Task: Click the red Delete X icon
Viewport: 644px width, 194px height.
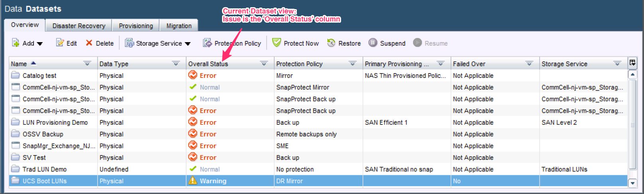Action: click(x=89, y=43)
